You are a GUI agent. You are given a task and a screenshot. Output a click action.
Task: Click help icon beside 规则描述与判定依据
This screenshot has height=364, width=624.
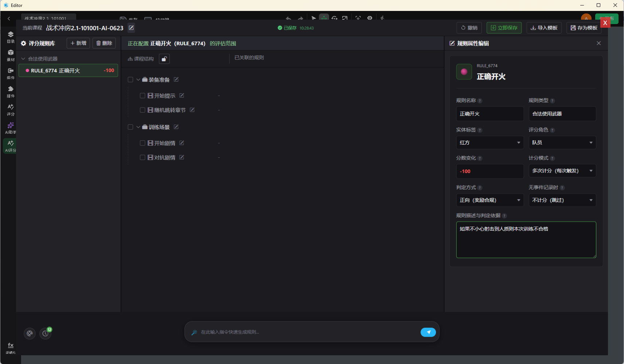tap(504, 216)
